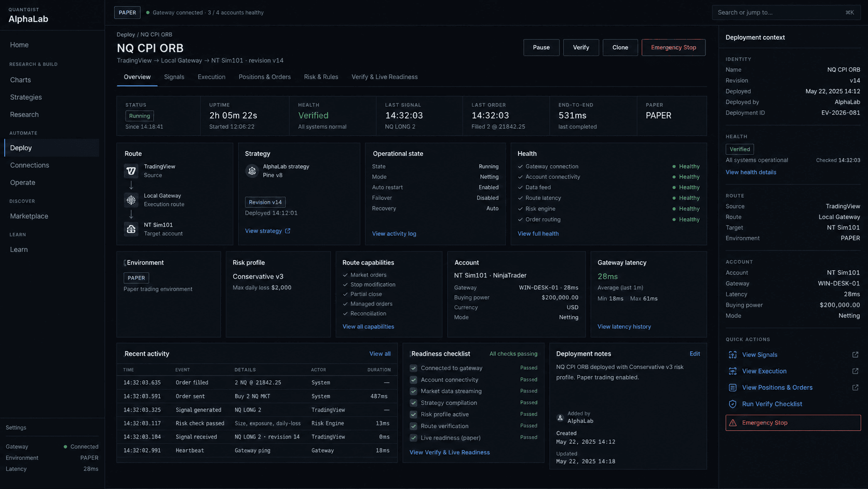
Task: Select the Order filled activity row
Action: pos(257,382)
